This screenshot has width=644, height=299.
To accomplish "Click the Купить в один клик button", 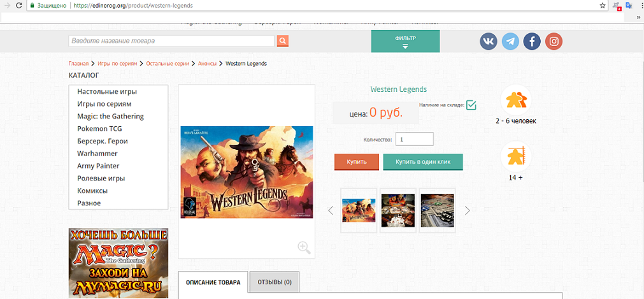I will (423, 162).
